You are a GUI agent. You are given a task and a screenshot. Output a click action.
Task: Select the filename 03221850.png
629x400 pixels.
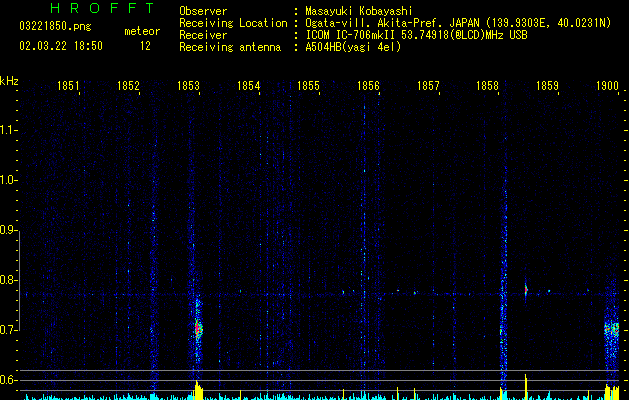pyautogui.click(x=55, y=26)
